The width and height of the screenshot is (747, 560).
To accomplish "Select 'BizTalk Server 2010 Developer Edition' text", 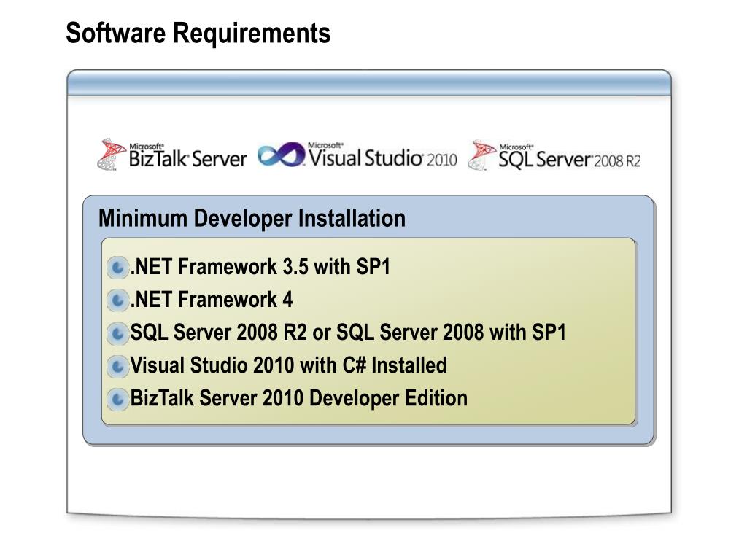I will (x=298, y=399).
